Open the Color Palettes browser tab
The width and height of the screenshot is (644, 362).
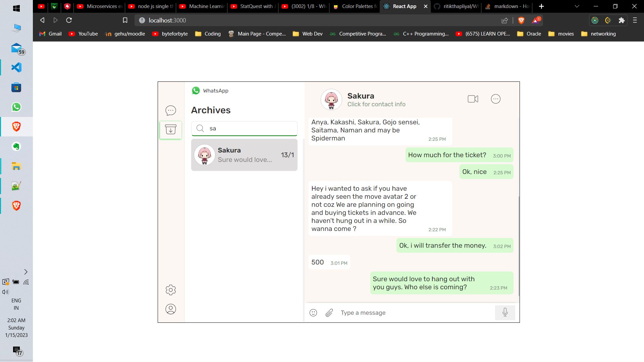click(358, 6)
